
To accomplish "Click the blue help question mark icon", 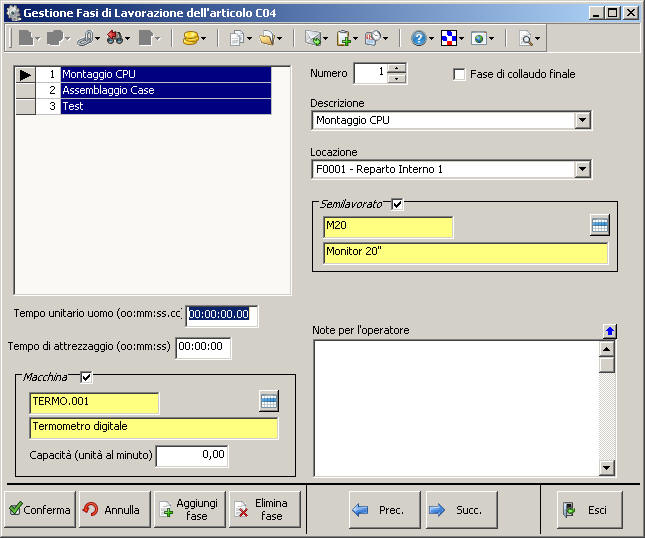I will tap(418, 38).
